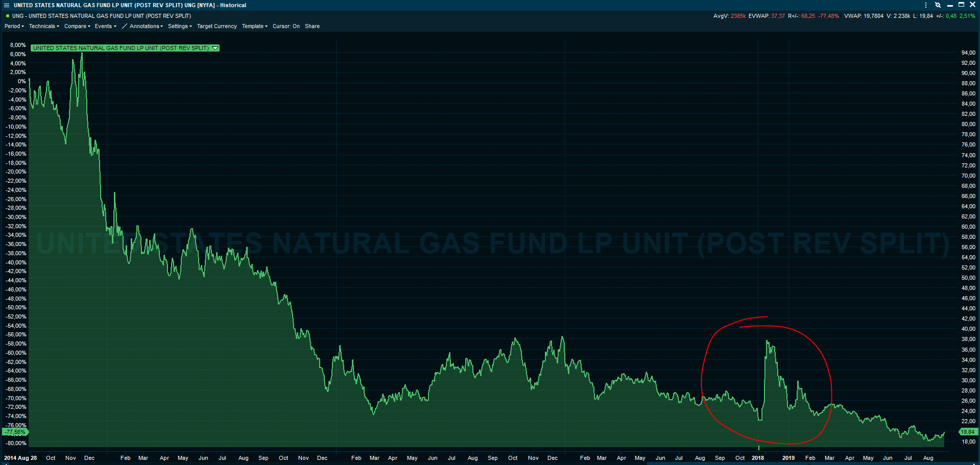Viewport: 980px width, 465px height.
Task: Click the Target Currency button
Action: (x=217, y=26)
